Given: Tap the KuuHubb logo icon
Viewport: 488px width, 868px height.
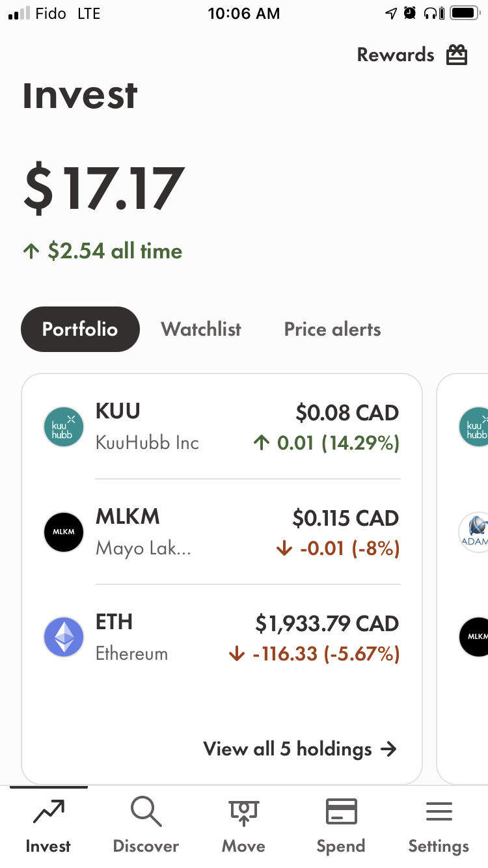Looking at the screenshot, I should point(64,427).
